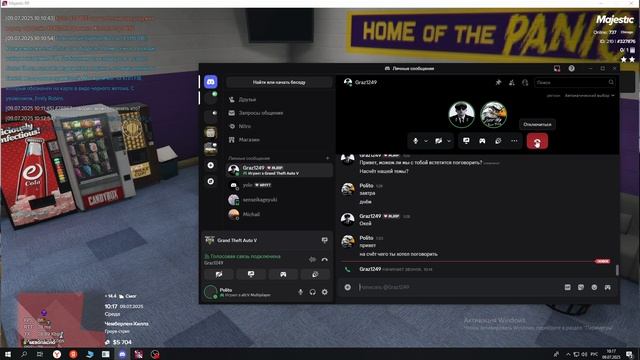
Task: Open the Windows Start menu
Action: [8, 354]
